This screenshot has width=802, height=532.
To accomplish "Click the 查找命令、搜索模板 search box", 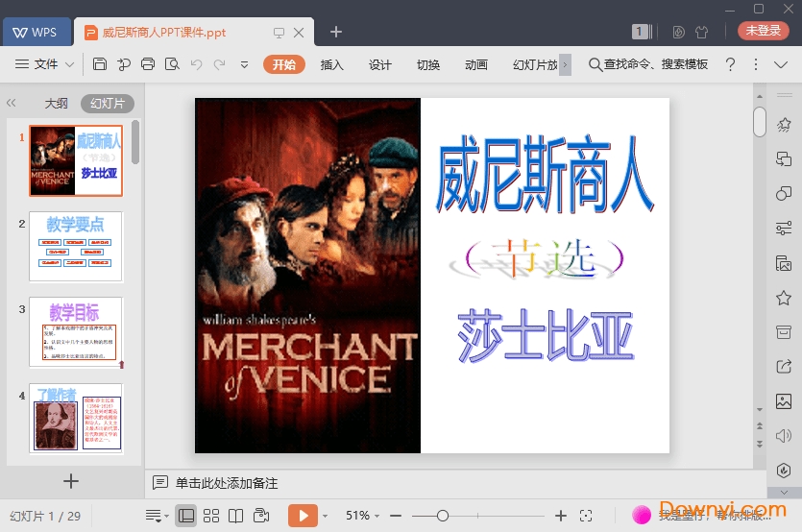I will pos(648,64).
